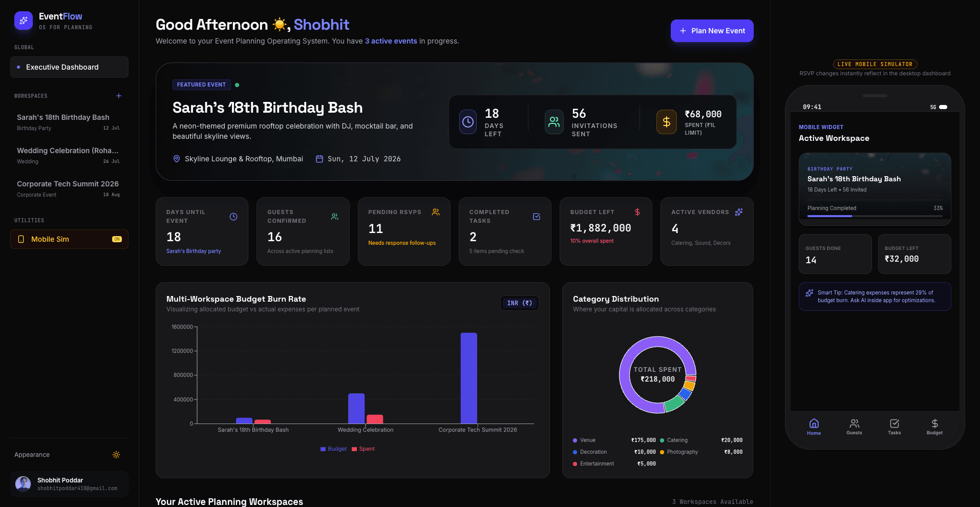Click the calendar icon beside Sun, 12 July 2026
Viewport: 980px width, 507px height.
[x=319, y=159]
